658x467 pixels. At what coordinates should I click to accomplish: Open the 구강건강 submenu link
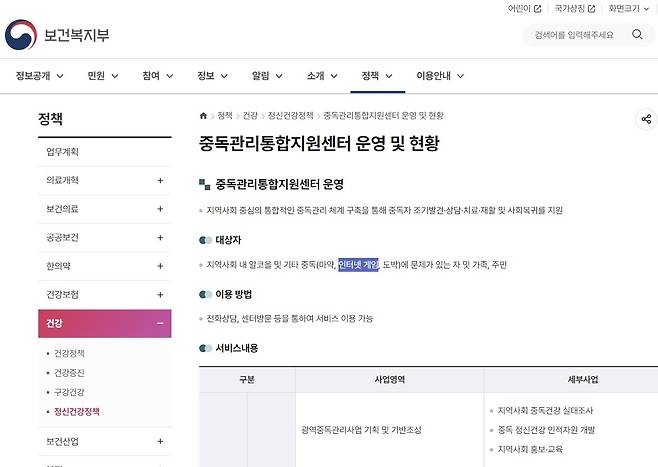pos(69,392)
